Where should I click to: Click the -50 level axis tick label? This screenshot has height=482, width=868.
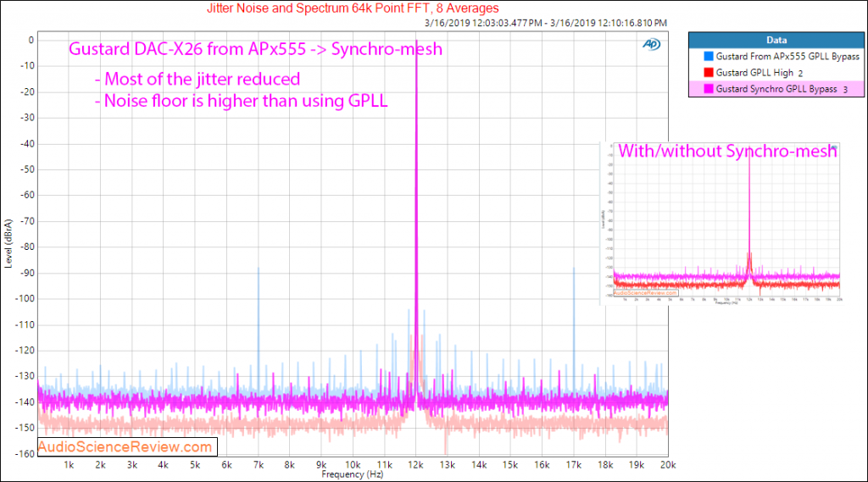pos(27,169)
